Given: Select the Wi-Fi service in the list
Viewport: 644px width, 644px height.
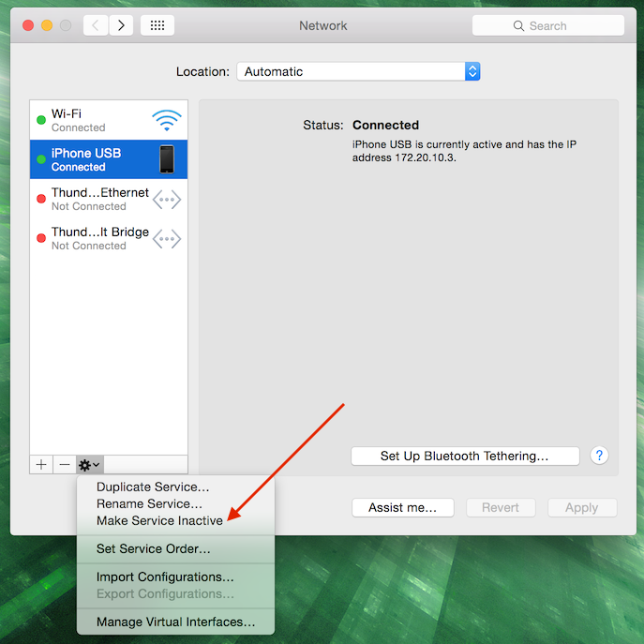Looking at the screenshot, I should point(109,120).
